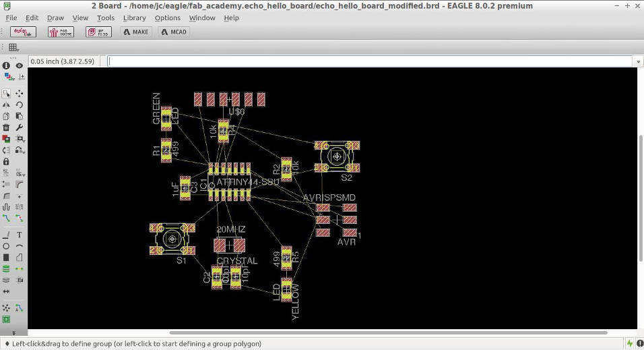Viewport: 644px width, 350px height.
Task: Open the Window menu
Action: (202, 18)
